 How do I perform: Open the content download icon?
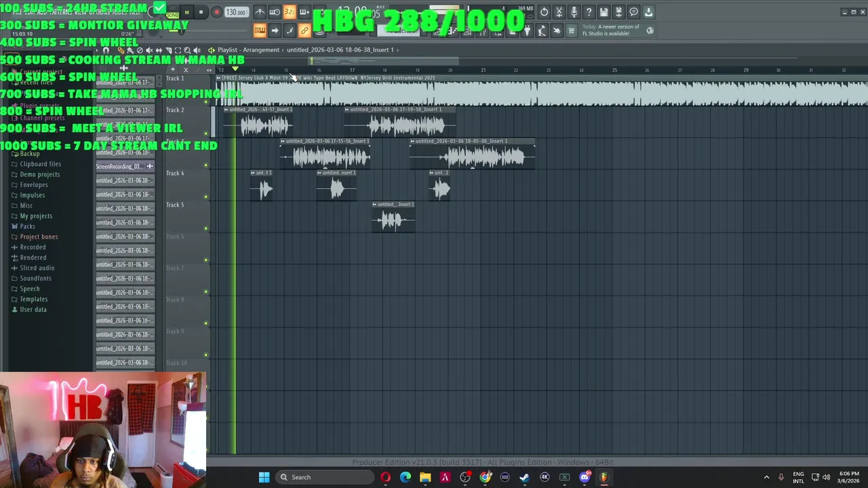click(648, 12)
